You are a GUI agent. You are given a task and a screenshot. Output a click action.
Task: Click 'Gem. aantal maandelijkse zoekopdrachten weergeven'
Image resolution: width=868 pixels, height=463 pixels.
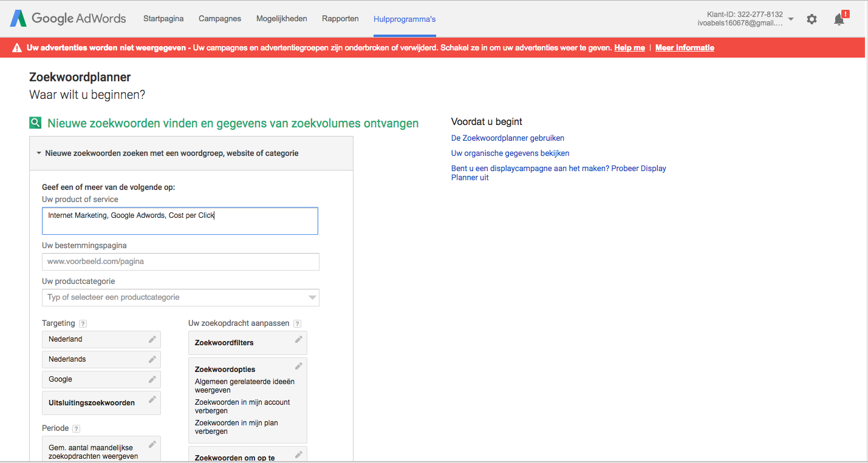click(x=94, y=452)
